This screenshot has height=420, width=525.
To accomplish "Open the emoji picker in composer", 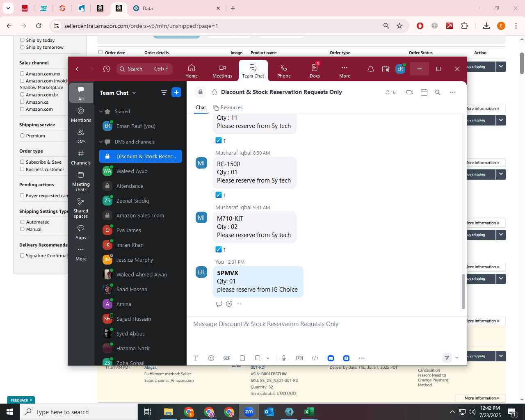I will [x=211, y=358].
